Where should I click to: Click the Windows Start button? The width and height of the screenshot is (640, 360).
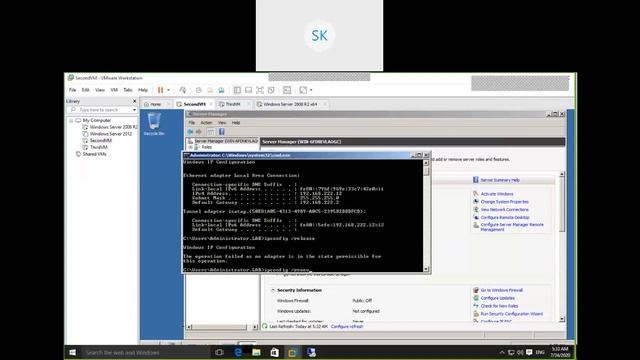pos(73,352)
